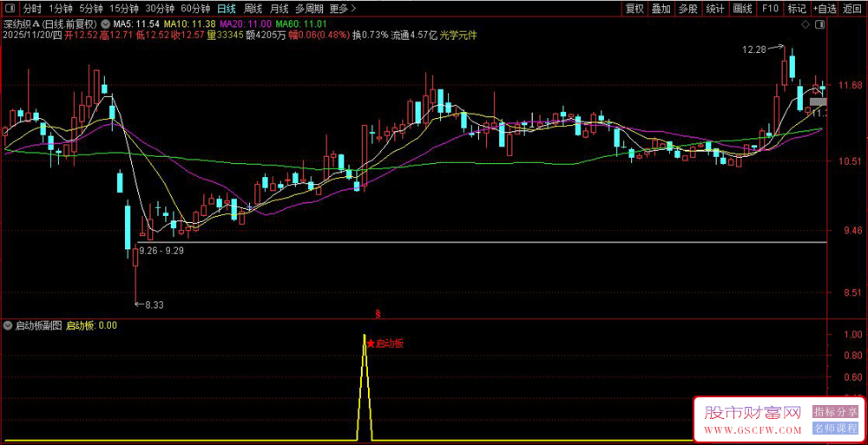The height and width of the screenshot is (445, 868).
Task: Open the 画线 drawing tools
Action: pyautogui.click(x=742, y=9)
